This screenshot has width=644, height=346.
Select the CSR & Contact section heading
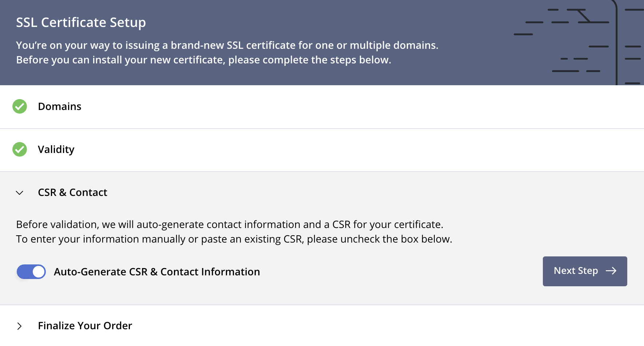(x=72, y=192)
